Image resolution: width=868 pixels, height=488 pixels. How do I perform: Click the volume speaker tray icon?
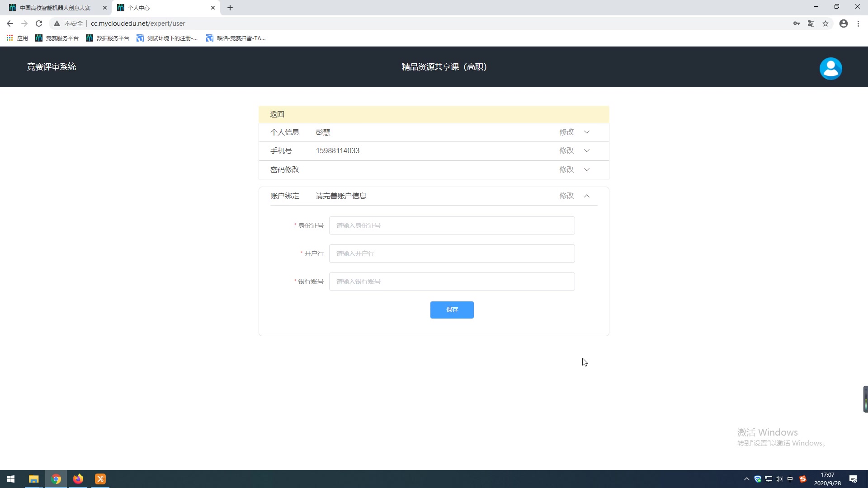click(x=779, y=479)
